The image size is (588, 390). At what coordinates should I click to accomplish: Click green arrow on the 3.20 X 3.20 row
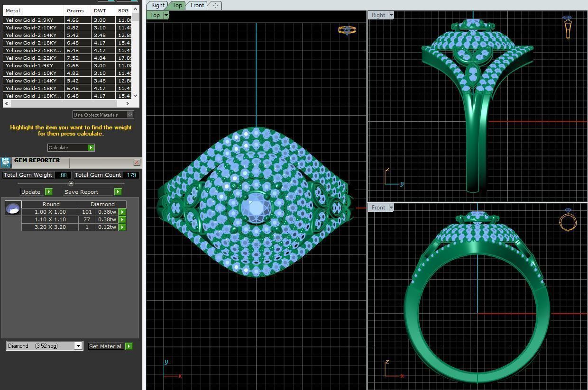click(x=122, y=227)
